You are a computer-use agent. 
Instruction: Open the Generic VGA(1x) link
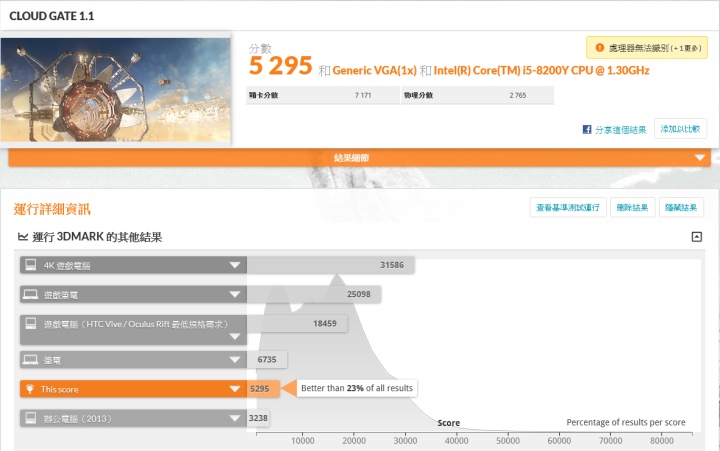click(374, 70)
